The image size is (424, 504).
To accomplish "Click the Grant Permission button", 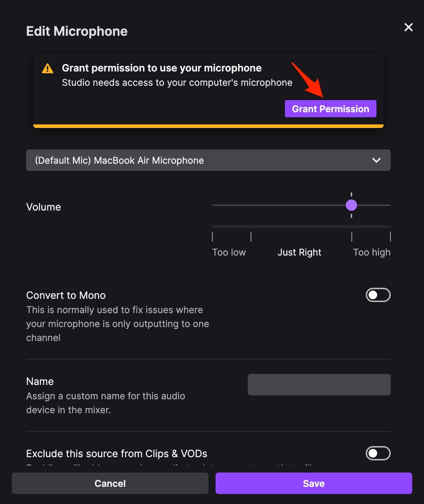I will click(x=330, y=109).
